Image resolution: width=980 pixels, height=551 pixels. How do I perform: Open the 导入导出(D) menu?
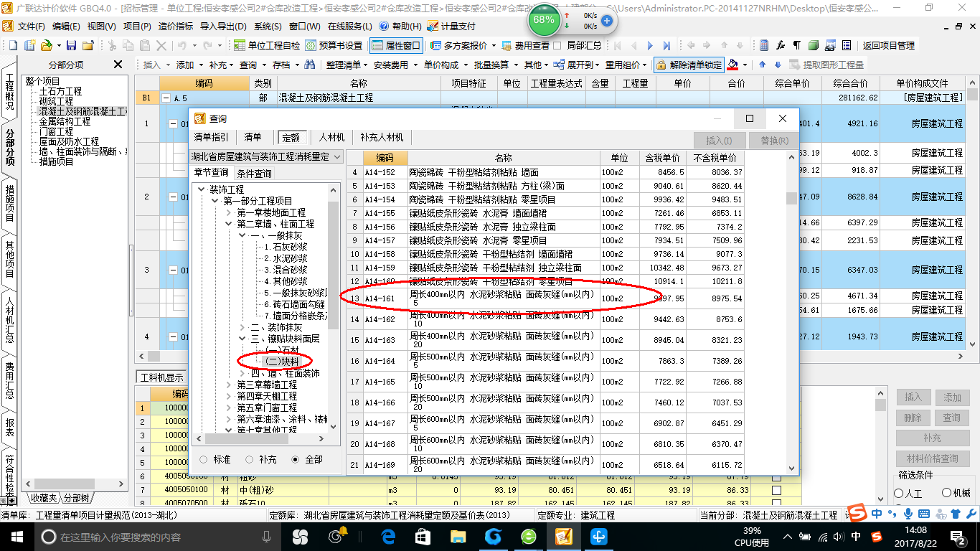tap(223, 26)
